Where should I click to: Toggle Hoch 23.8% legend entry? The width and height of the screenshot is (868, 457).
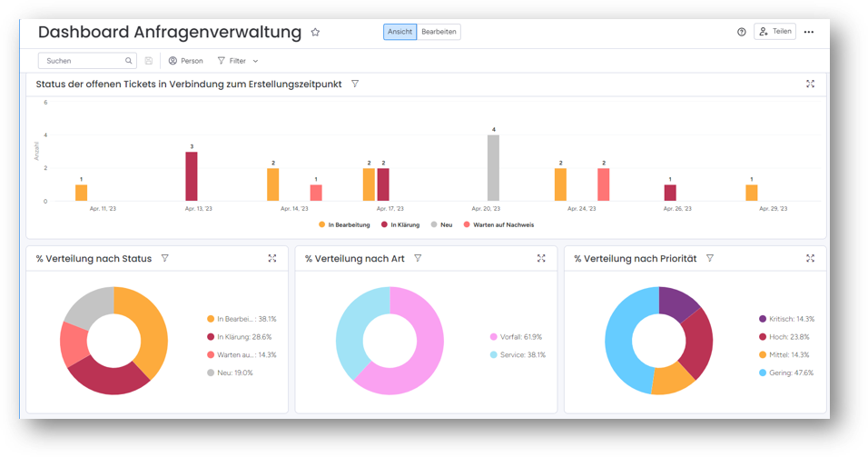tap(784, 337)
